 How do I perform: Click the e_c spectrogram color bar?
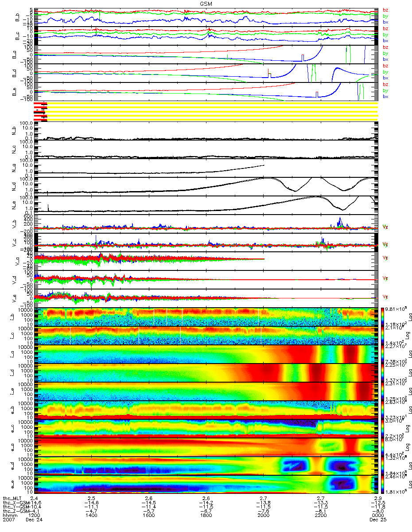point(383,429)
